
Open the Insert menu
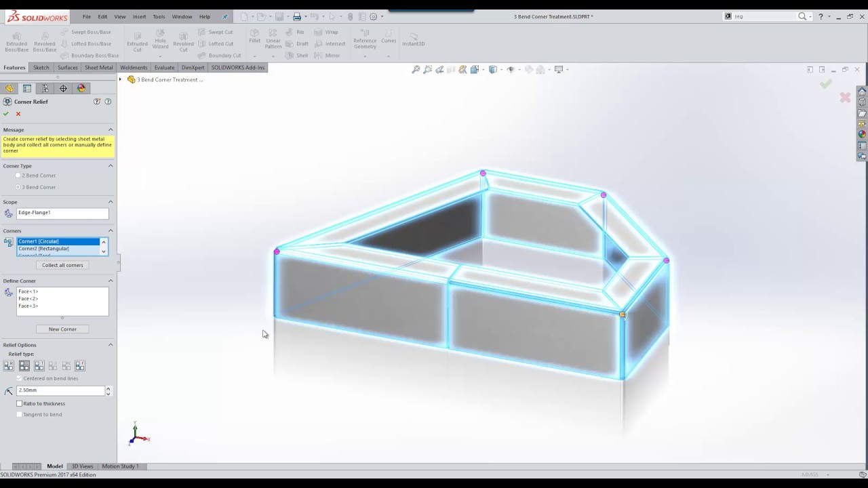(139, 16)
